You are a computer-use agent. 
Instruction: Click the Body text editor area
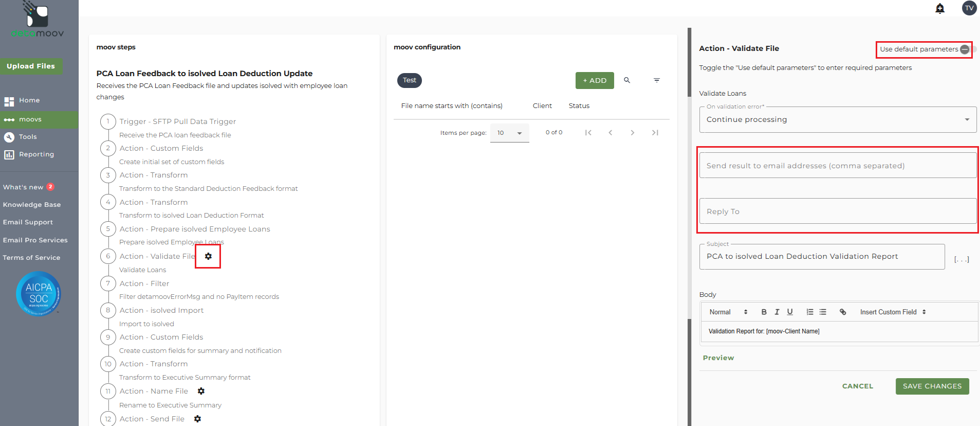(840, 331)
